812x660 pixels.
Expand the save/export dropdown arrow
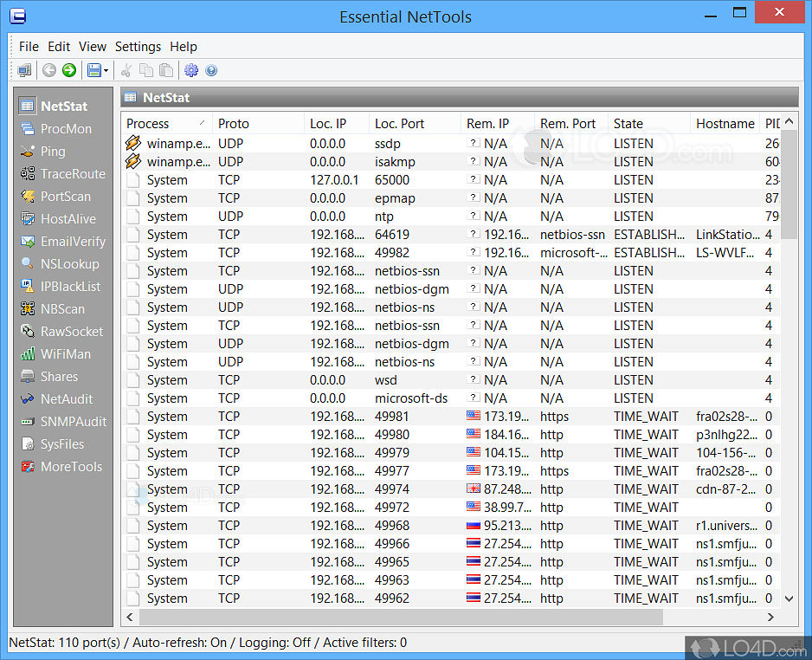point(104,70)
